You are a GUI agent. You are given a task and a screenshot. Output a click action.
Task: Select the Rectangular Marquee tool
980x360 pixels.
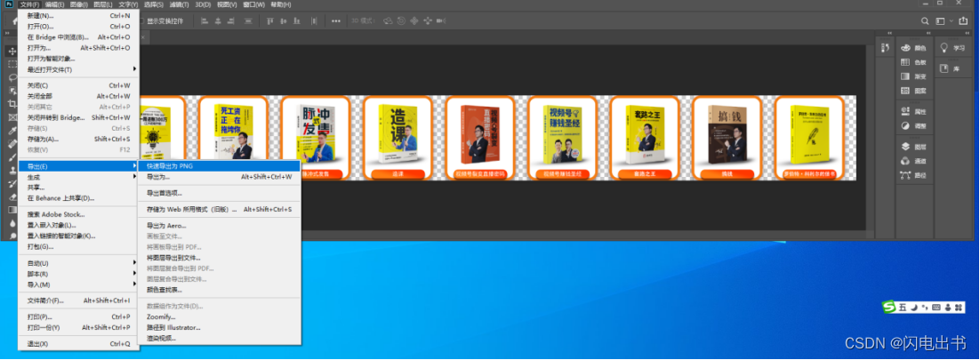click(12, 64)
